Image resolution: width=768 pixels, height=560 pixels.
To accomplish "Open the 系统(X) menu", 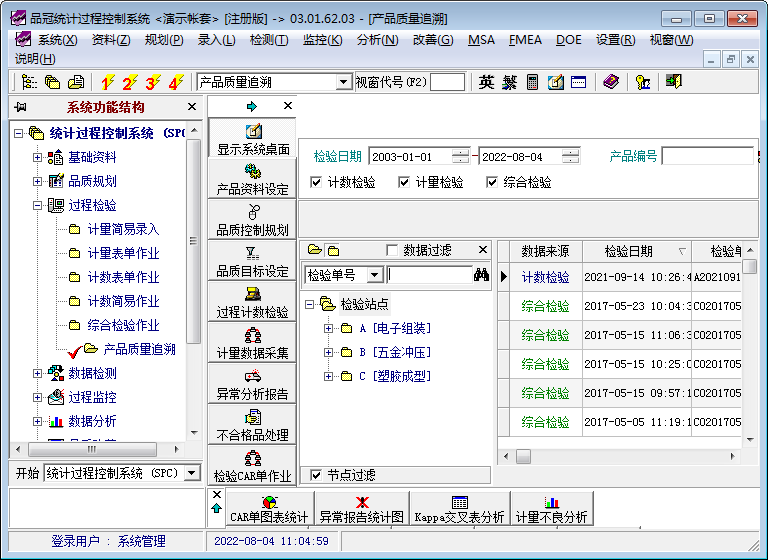I will [x=57, y=40].
